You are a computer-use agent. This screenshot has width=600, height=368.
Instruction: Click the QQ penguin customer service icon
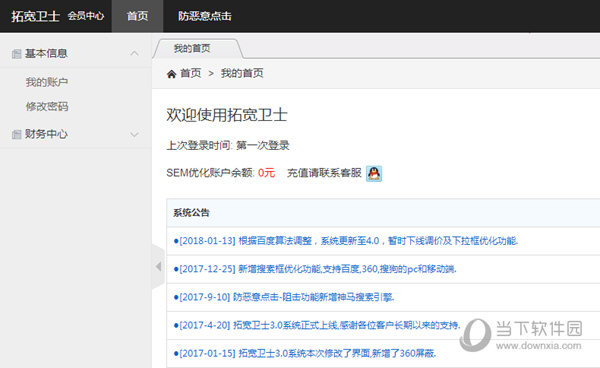pyautogui.click(x=374, y=173)
